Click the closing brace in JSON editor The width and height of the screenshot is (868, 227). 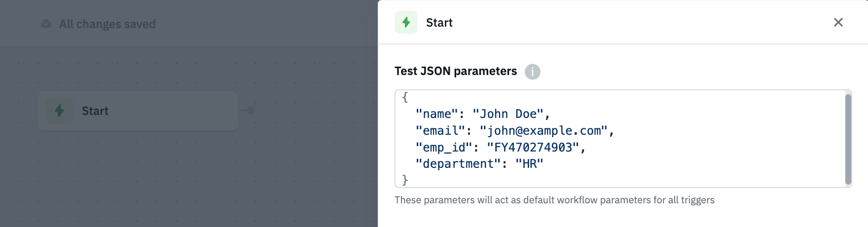[405, 180]
